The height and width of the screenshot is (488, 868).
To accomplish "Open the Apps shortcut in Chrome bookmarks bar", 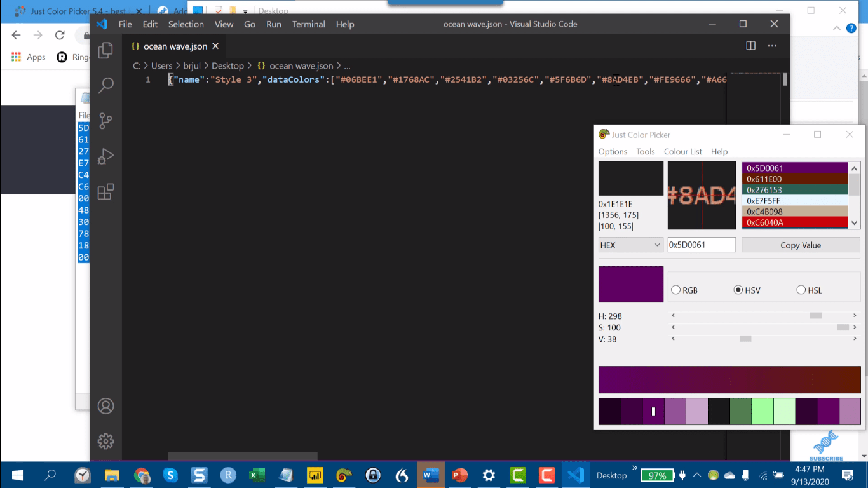I will coord(29,57).
